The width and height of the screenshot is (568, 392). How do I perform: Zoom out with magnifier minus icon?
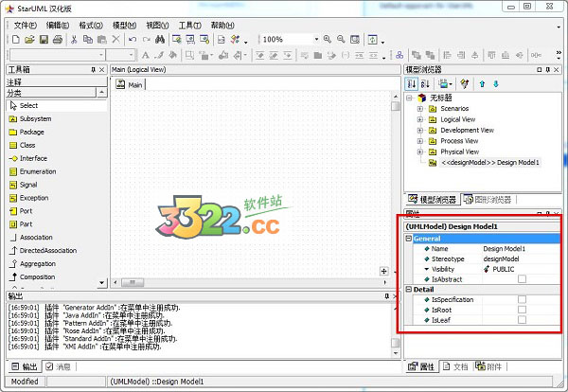[341, 39]
